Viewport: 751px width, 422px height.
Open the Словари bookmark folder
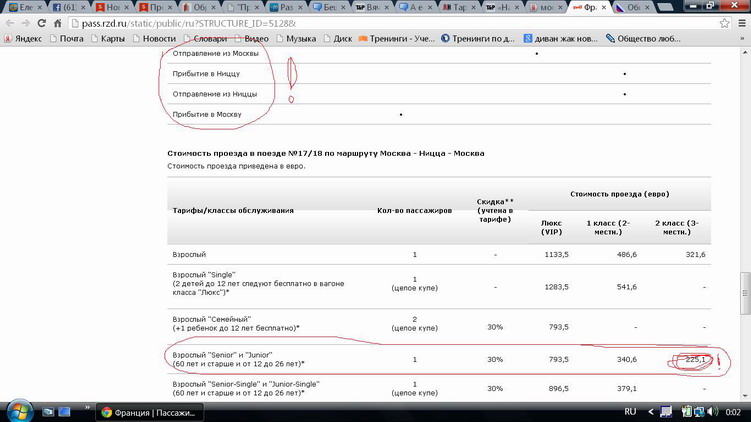(203, 39)
